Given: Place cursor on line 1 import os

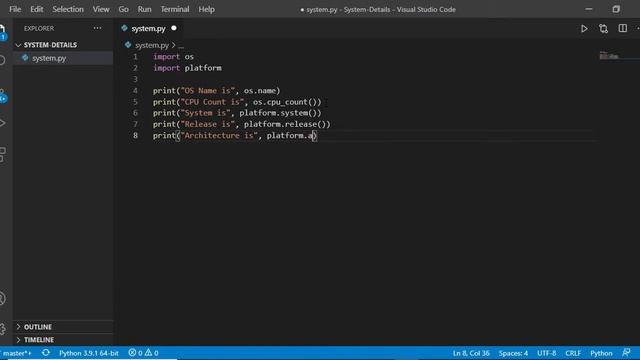Looking at the screenshot, I should tap(173, 56).
